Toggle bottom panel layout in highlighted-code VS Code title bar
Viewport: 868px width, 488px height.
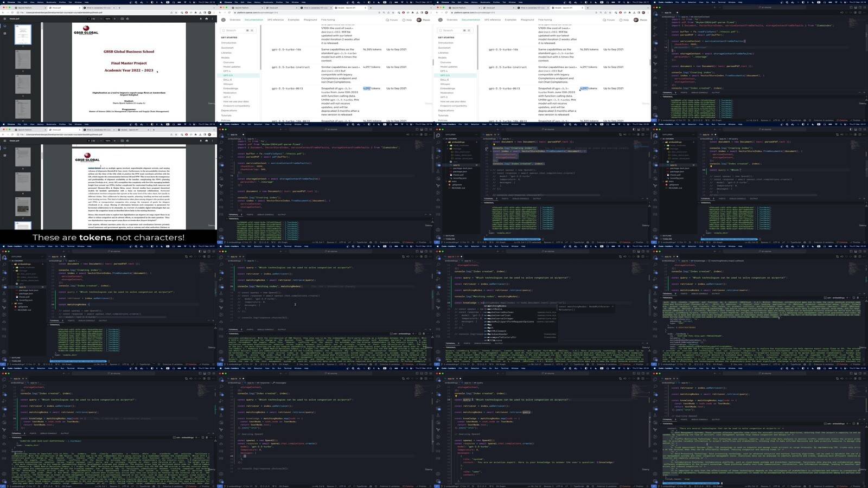(637, 130)
